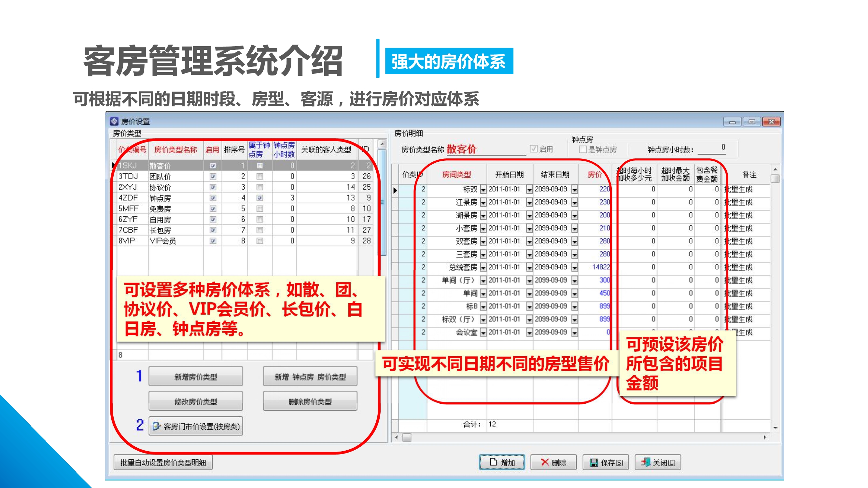Click the 钟点房小时数 input field
The image size is (868, 488).
(x=712, y=149)
